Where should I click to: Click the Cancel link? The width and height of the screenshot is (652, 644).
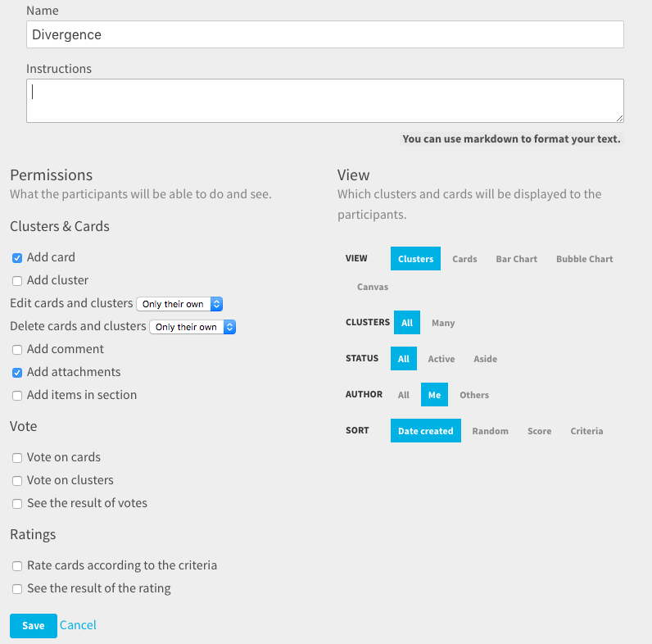point(78,625)
